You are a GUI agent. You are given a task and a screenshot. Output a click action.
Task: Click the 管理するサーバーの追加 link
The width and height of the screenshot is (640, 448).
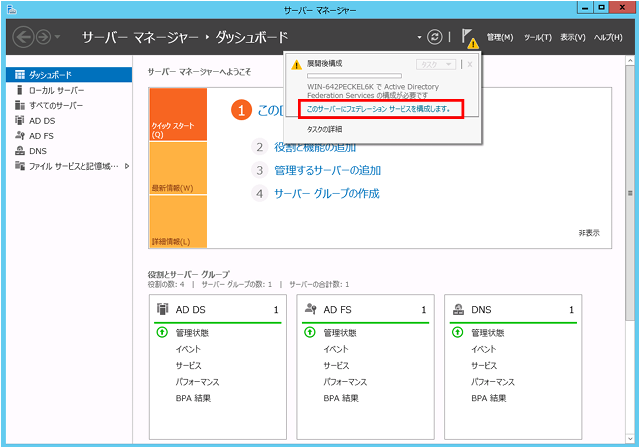(327, 170)
